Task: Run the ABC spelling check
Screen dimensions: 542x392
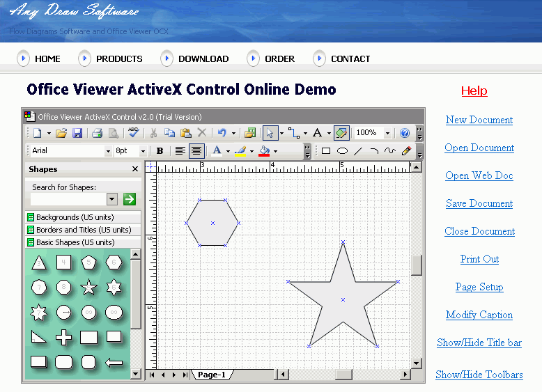Action: [133, 132]
